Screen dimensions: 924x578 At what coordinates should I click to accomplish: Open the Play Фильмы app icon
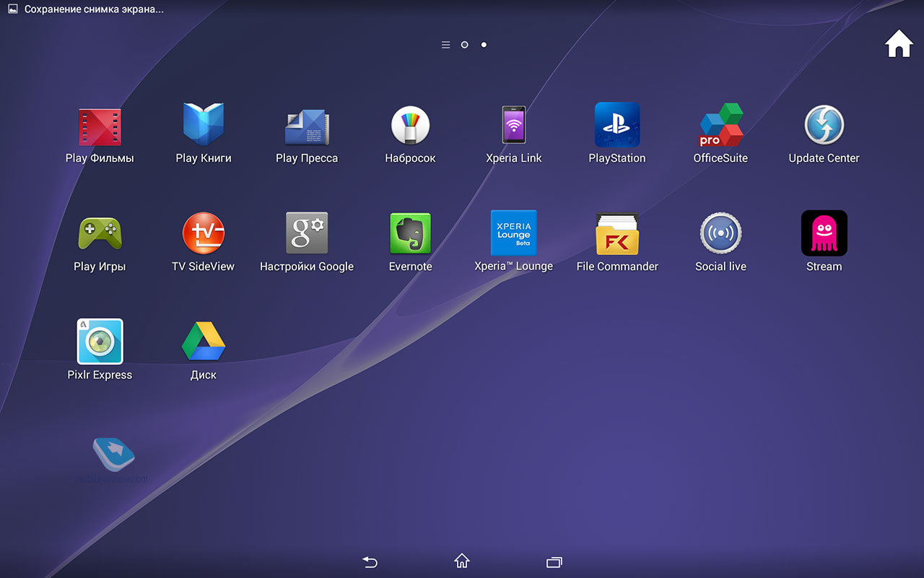[x=100, y=126]
